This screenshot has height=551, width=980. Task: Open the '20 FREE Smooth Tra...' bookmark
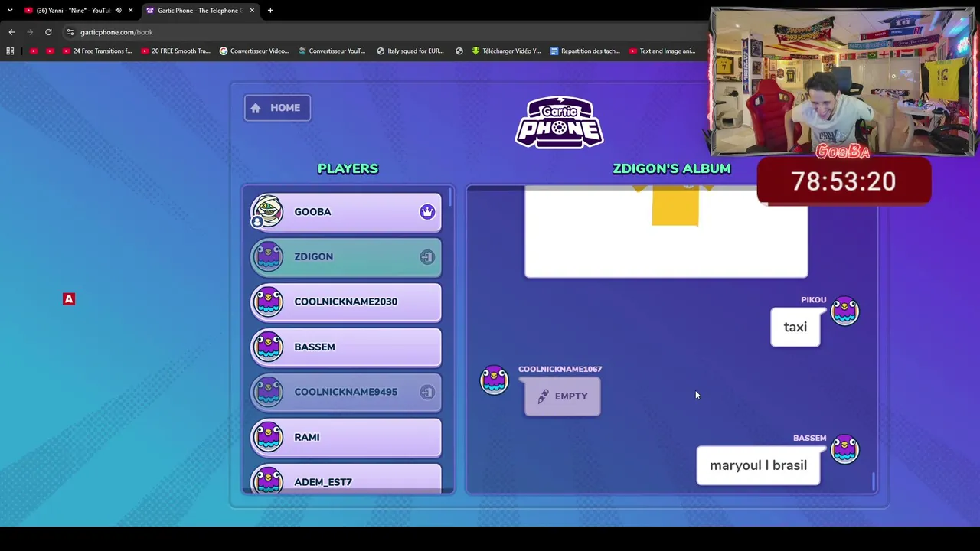(175, 51)
